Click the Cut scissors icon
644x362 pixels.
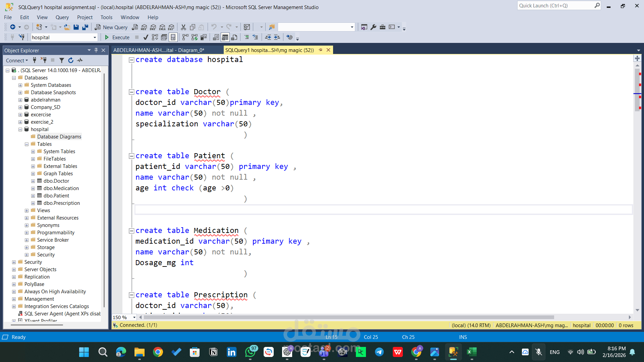click(x=183, y=27)
